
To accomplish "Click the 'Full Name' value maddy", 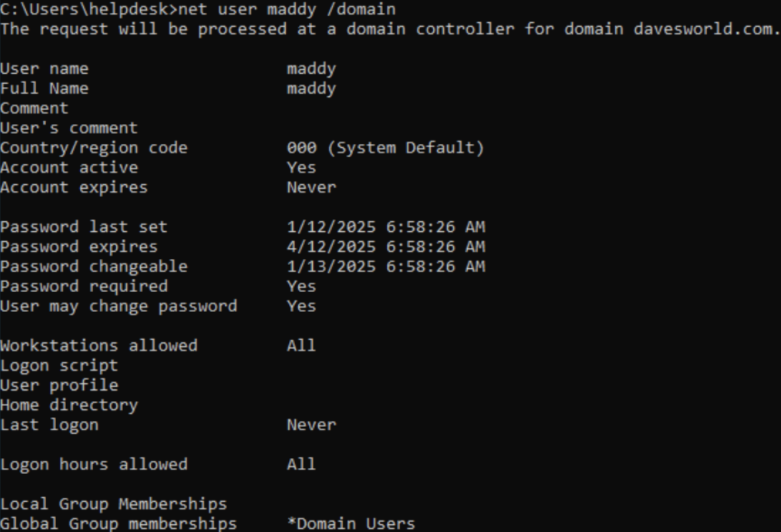I will (x=311, y=89).
